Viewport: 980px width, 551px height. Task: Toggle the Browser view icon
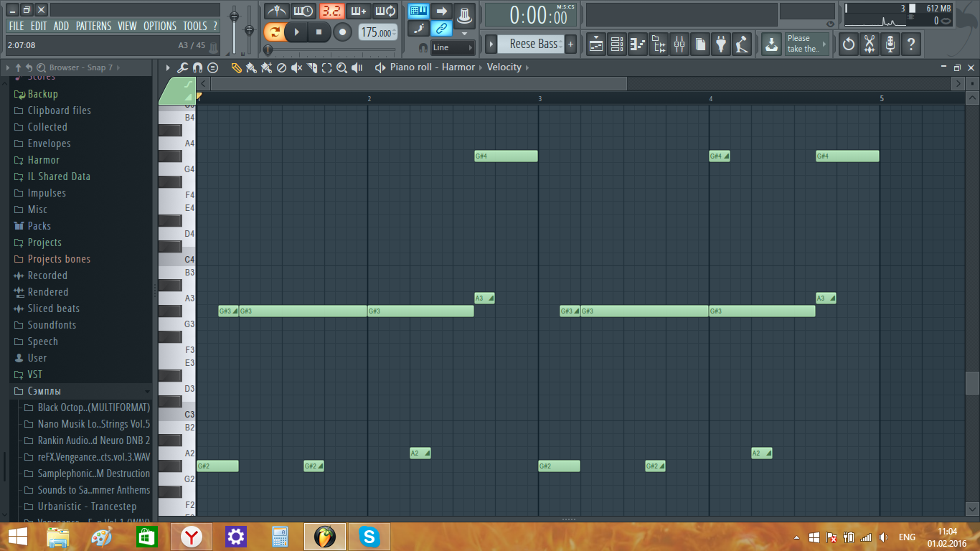[x=659, y=44]
